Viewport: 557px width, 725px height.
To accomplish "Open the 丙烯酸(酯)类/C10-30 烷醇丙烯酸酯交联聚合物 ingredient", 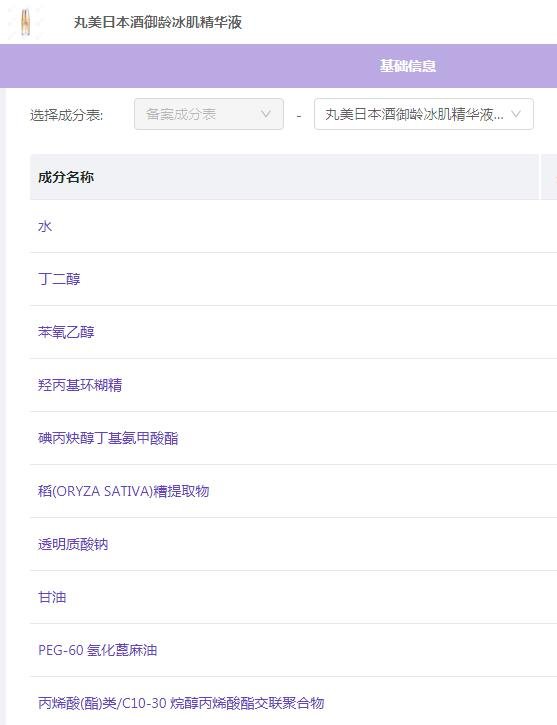I will 181,703.
